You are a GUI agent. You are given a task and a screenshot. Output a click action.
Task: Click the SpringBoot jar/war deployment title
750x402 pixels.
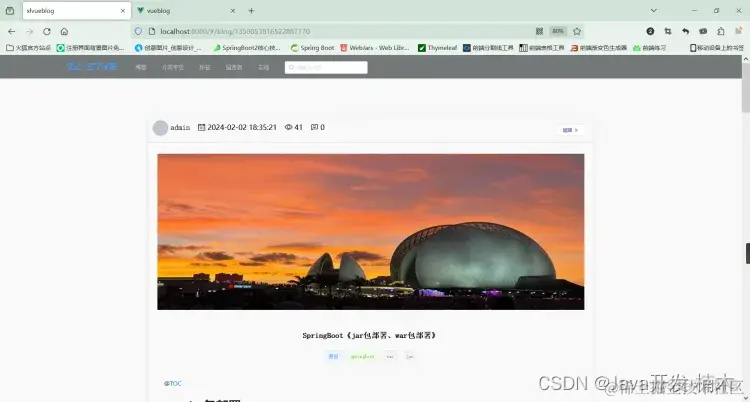369,335
